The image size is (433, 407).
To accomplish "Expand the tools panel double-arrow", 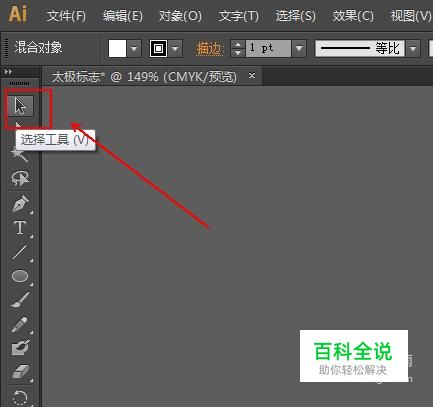I will [8, 72].
